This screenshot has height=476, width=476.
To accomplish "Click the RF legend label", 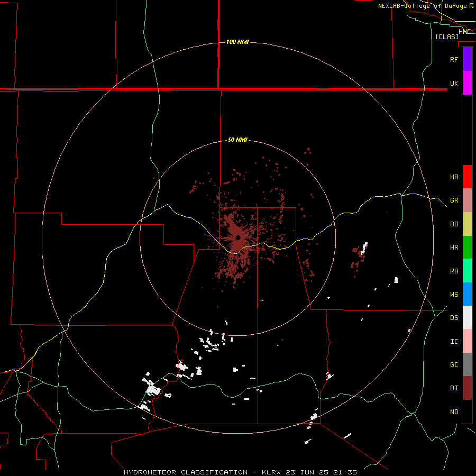I will [454, 59].
